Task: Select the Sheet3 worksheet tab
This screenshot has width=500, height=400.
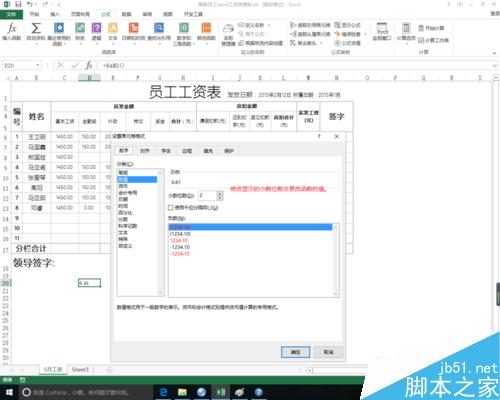Action: 80,370
